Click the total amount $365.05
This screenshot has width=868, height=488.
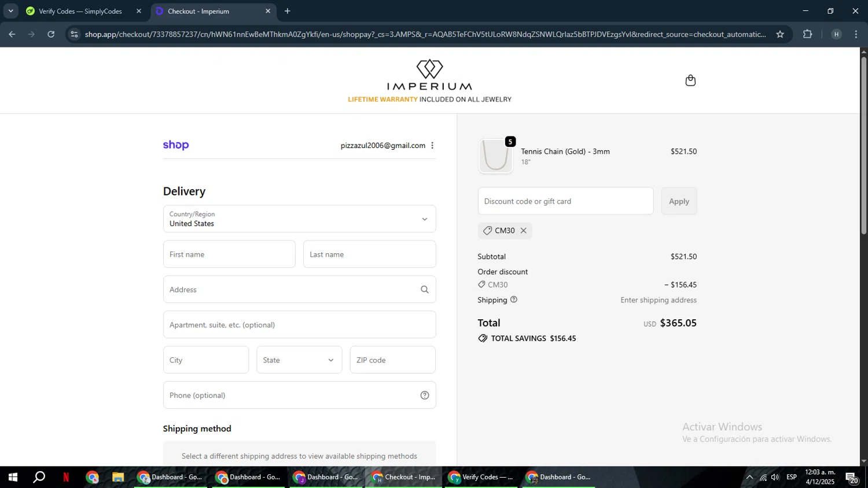[x=678, y=323]
